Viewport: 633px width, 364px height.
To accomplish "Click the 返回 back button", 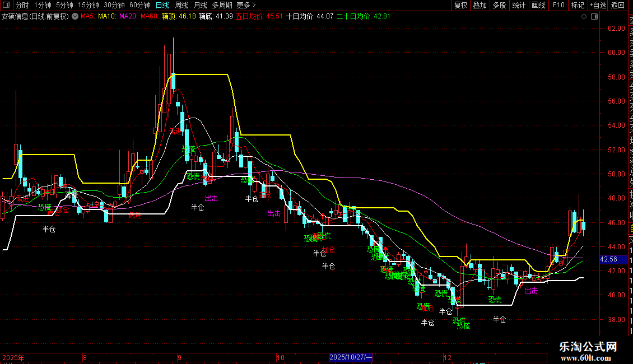I will [618, 5].
